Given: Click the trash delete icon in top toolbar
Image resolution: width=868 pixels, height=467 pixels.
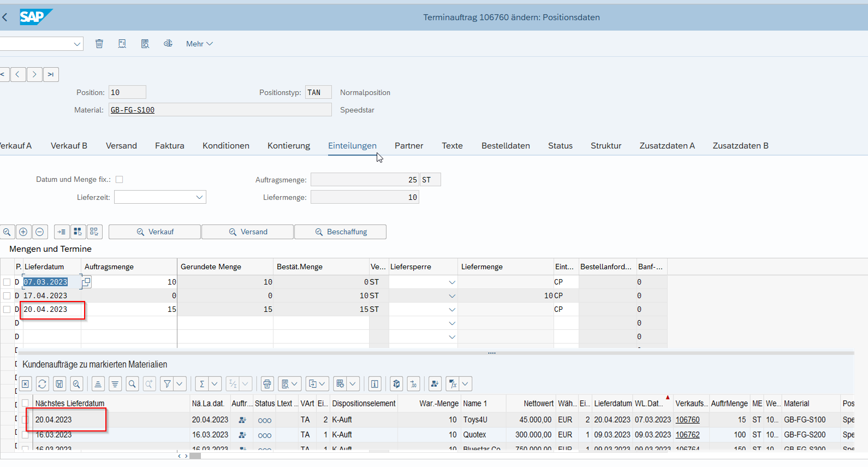Looking at the screenshot, I should coord(99,44).
